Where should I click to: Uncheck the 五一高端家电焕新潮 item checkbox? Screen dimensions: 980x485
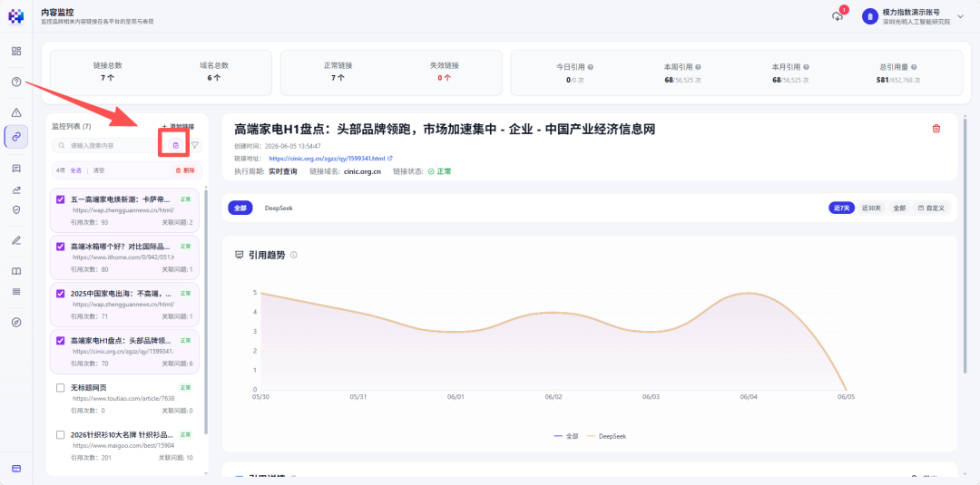click(61, 199)
